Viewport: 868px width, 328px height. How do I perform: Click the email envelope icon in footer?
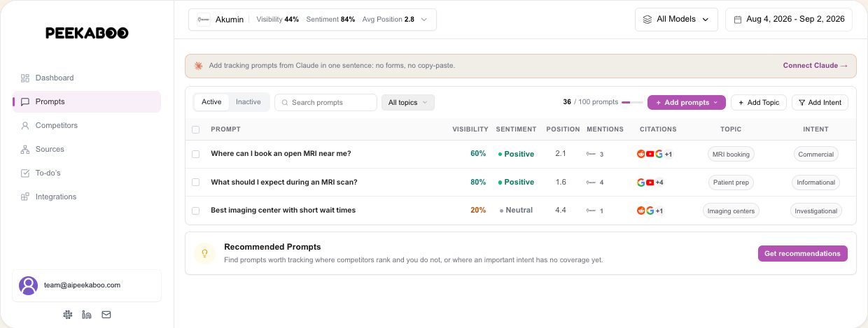coord(106,315)
